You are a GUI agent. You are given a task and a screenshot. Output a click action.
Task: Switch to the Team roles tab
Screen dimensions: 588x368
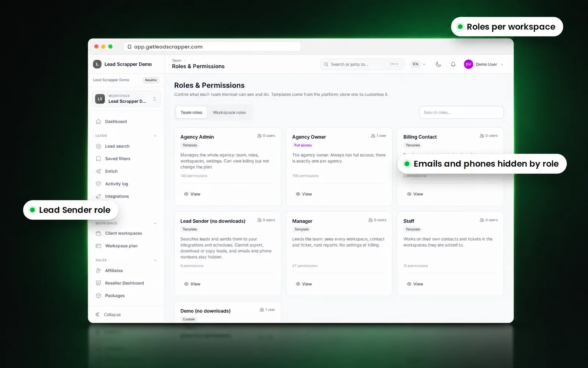[x=191, y=113]
